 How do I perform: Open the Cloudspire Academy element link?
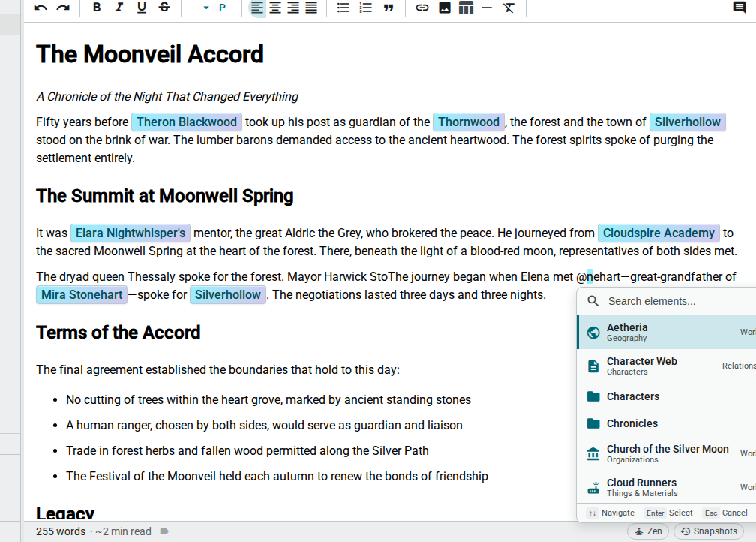(658, 233)
